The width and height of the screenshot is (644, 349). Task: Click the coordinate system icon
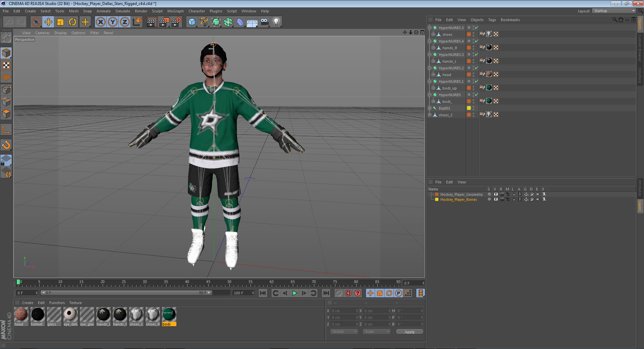tap(137, 22)
